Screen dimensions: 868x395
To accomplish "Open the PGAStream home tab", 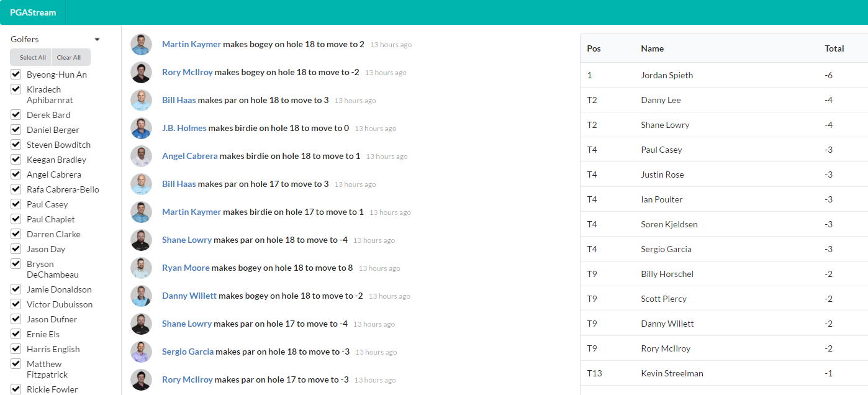I will [33, 12].
